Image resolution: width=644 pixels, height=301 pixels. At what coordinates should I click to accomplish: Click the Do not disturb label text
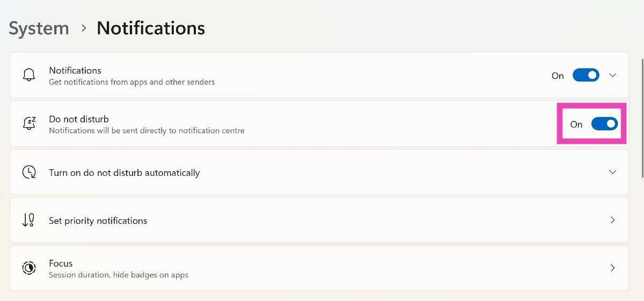[79, 119]
